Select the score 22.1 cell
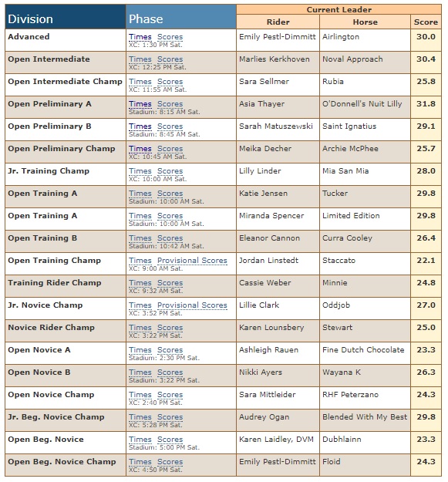 (426, 264)
